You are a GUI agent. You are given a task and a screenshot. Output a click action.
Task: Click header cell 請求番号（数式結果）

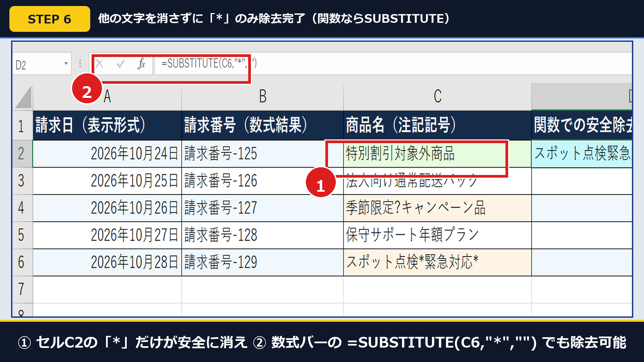click(263, 125)
